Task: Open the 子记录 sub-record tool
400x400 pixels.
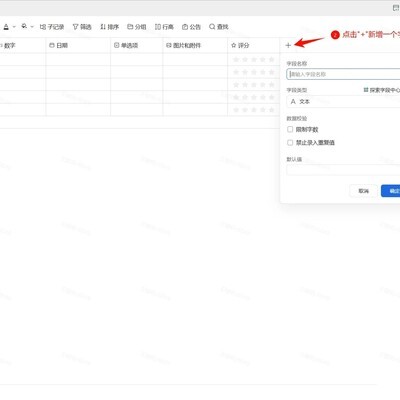Action: [52, 27]
